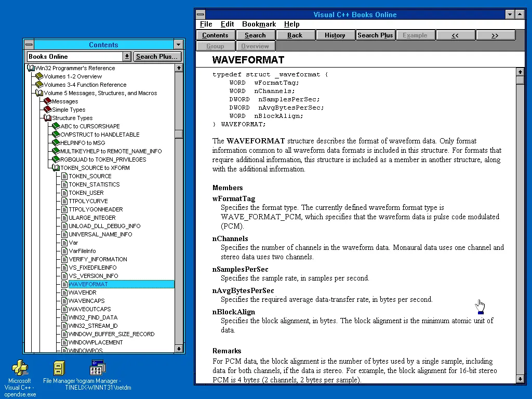Click the Contents window title bar down arrow
Image resolution: width=532 pixels, height=399 pixels.
[179, 45]
